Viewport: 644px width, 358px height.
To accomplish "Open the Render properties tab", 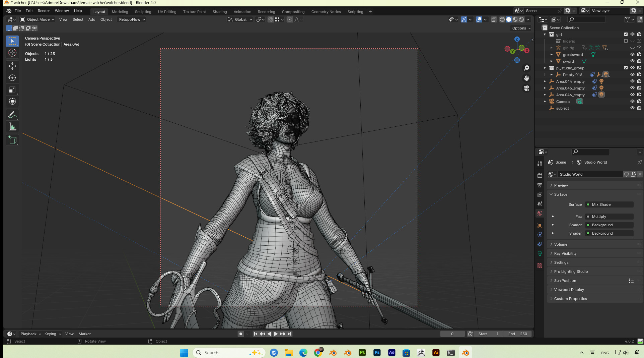I will pyautogui.click(x=540, y=175).
